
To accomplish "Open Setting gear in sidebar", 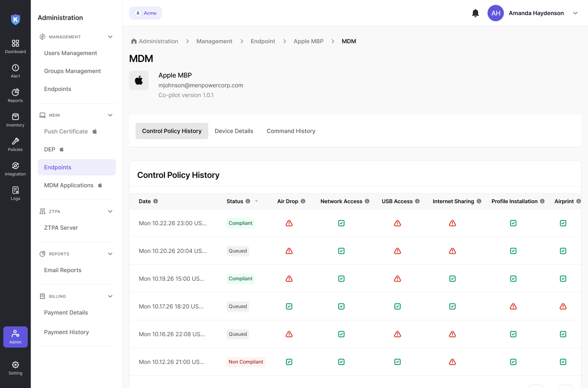I will [16, 368].
